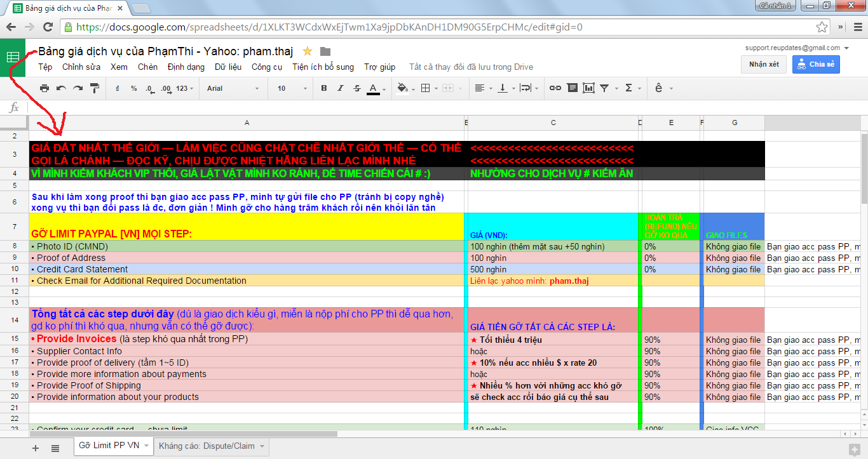
Task: Click the blue Chia sẻ button
Action: tap(816, 64)
